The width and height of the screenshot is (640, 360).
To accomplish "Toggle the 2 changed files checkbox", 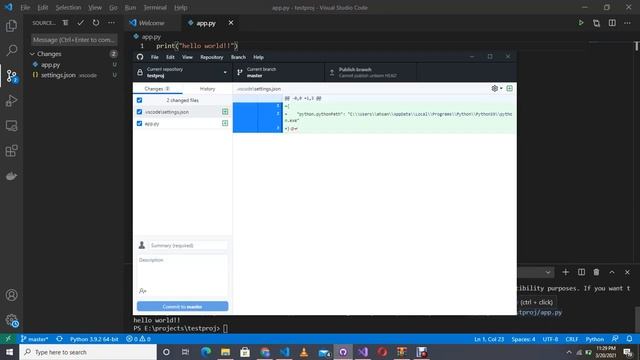I will coord(140,100).
